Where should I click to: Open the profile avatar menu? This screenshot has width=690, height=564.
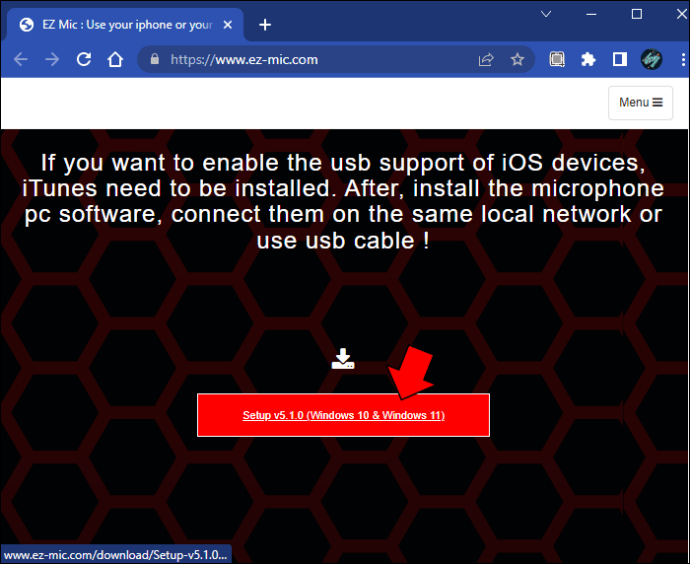[x=651, y=59]
